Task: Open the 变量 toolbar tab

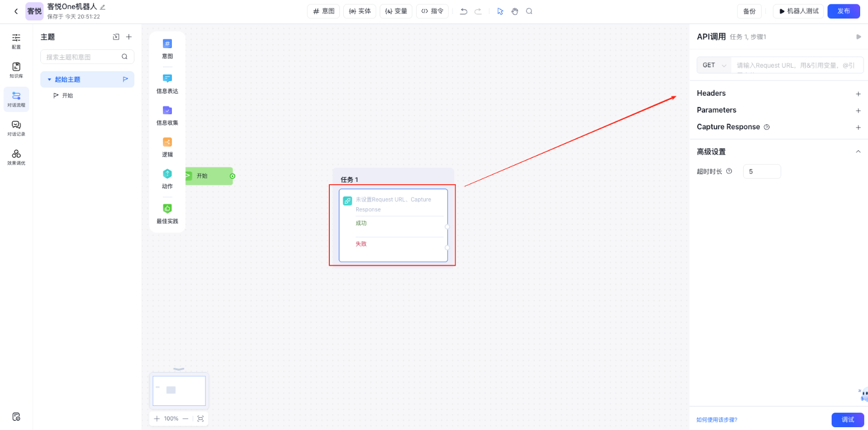Action: pos(396,11)
